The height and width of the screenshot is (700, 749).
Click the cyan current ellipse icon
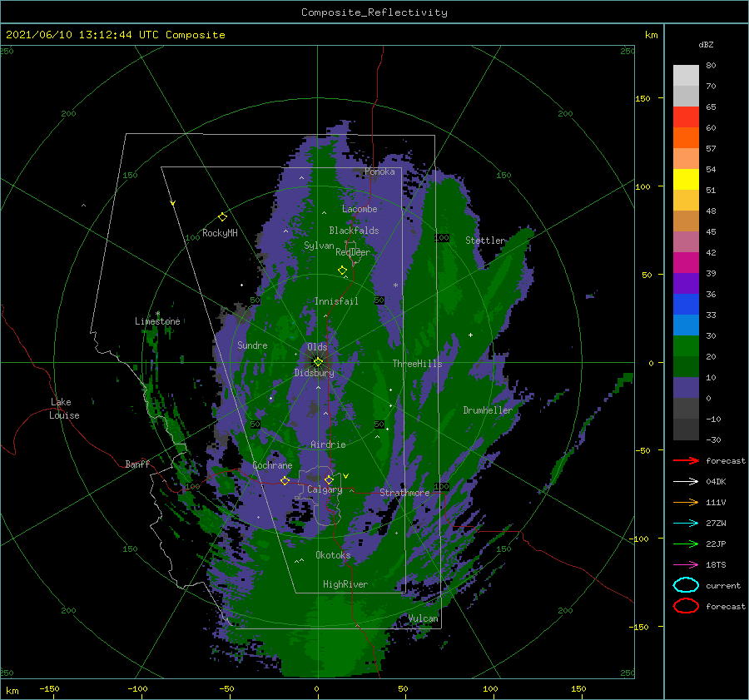[686, 585]
